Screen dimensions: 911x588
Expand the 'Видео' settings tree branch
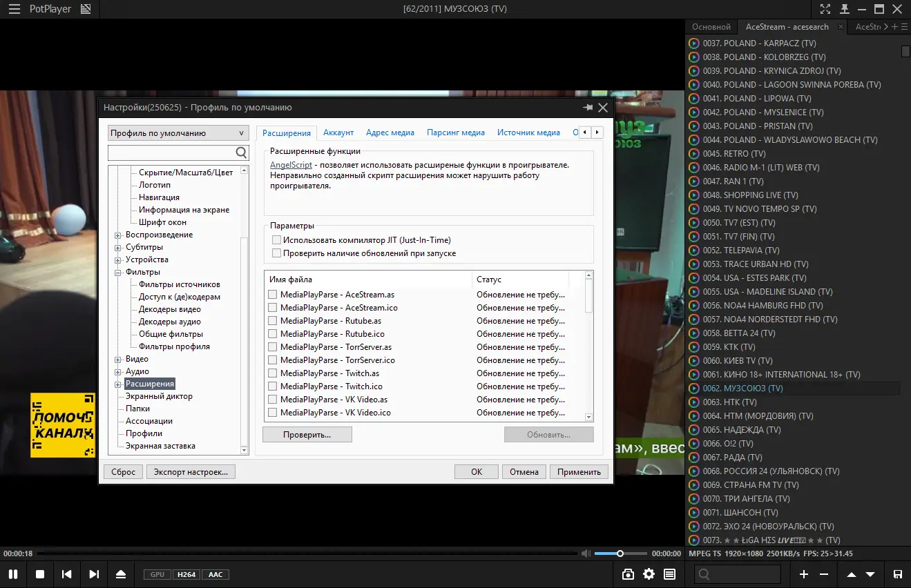point(118,359)
